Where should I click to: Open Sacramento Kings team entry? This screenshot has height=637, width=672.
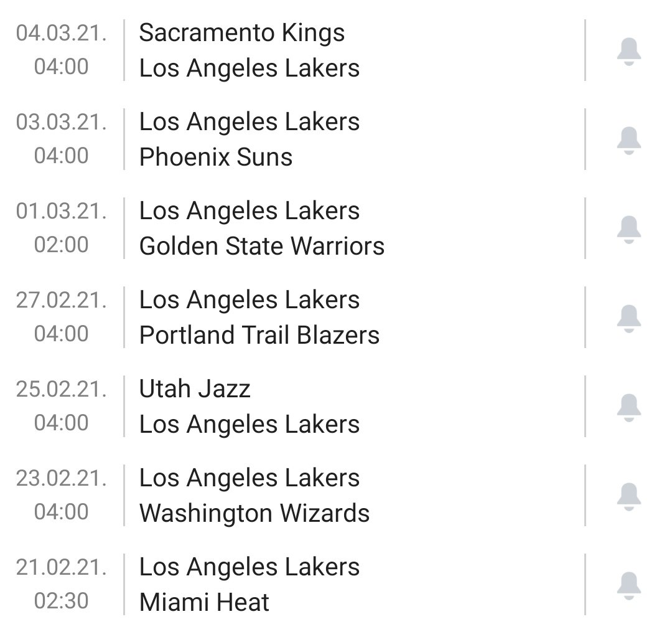pyautogui.click(x=241, y=33)
